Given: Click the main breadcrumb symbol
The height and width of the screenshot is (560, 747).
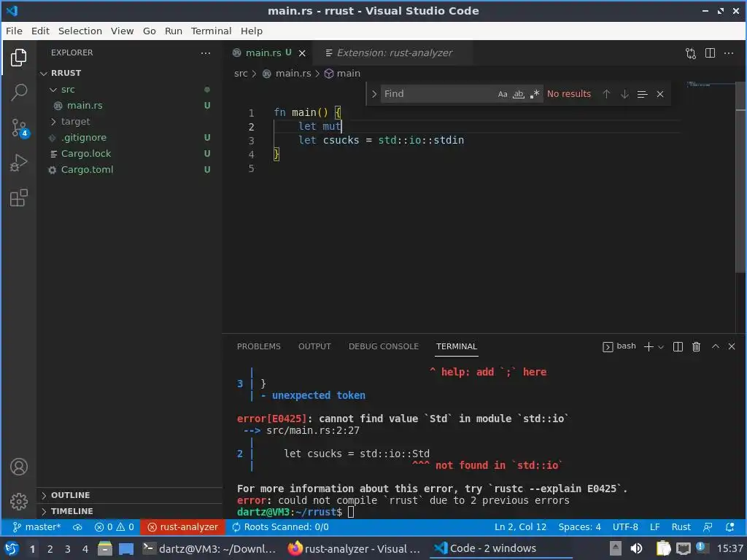Looking at the screenshot, I should coord(343,74).
